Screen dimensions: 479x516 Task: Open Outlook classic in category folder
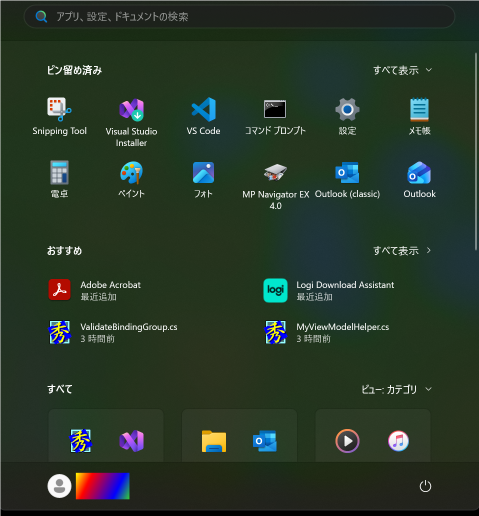(x=265, y=441)
